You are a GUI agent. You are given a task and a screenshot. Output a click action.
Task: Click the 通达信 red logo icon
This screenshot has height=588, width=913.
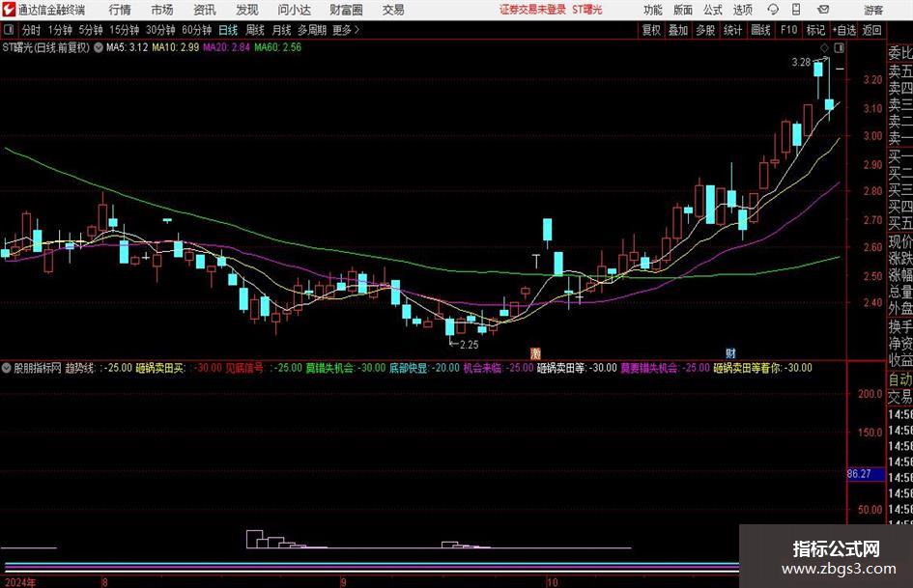pos(9,10)
